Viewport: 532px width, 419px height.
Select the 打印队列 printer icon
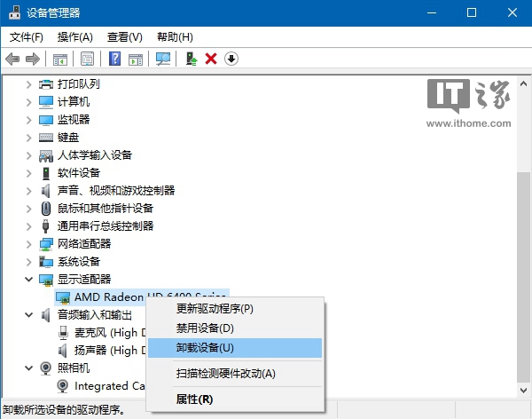46,84
